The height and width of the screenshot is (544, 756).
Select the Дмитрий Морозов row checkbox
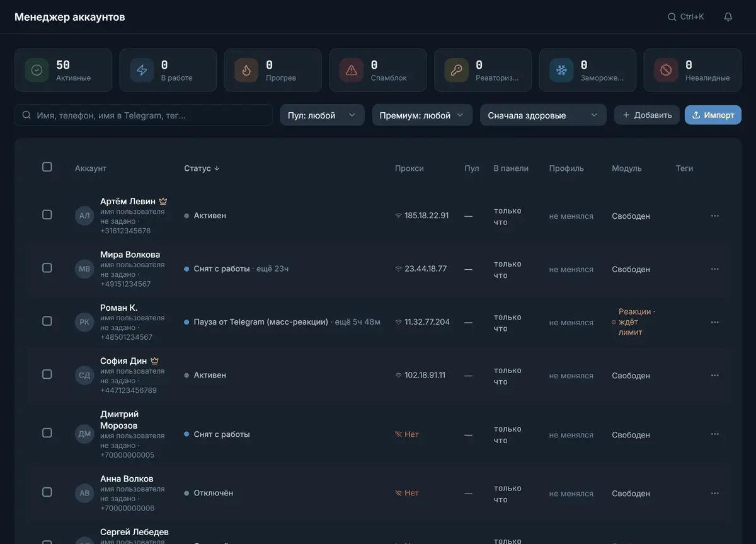click(x=47, y=433)
